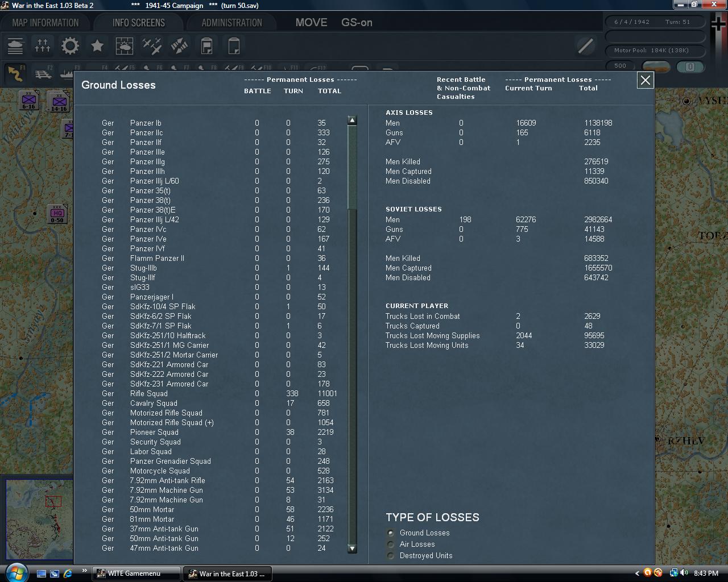
Task: Click the 500 value field near Motor Pool
Action: 621,66
